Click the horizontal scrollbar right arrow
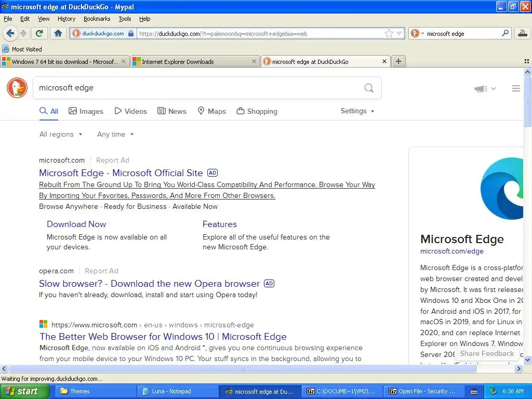Image resolution: width=532 pixels, height=399 pixels. tap(518, 368)
